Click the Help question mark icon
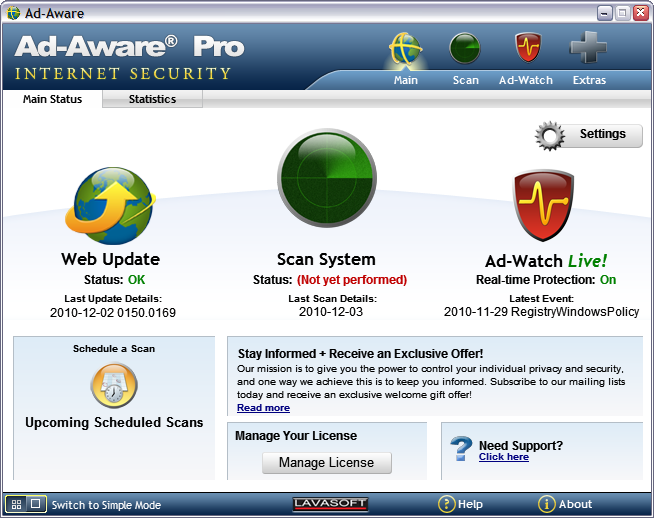 tap(446, 504)
